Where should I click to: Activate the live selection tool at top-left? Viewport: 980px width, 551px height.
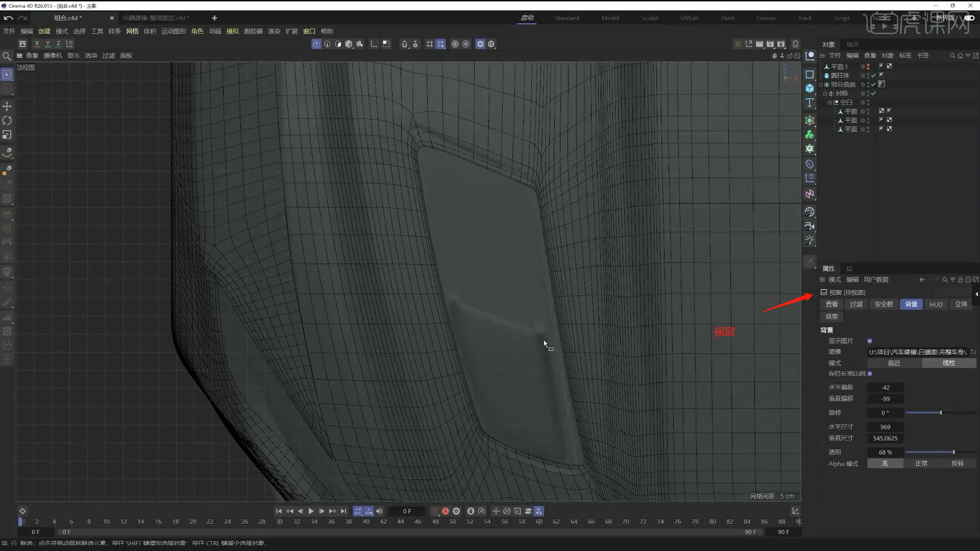coord(7,74)
